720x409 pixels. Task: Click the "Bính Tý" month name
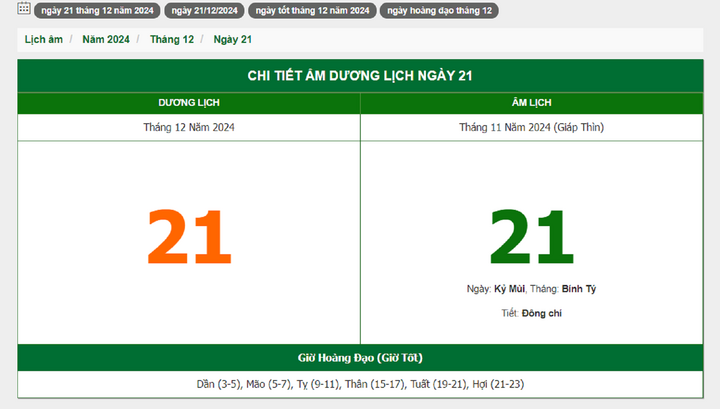coord(579,289)
